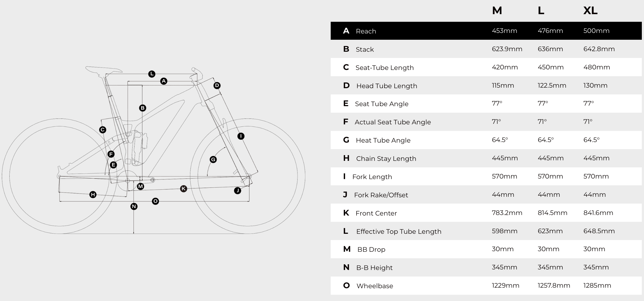Click Chain Stay marker H on diagram
Viewport: 644px width, 301px height.
[x=93, y=195]
